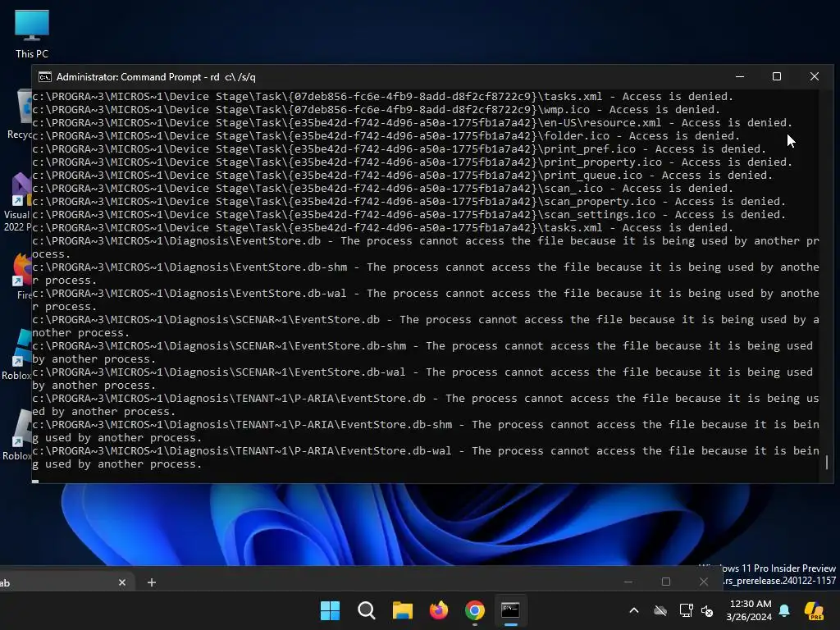This screenshot has width=840, height=630.
Task: Click the print_queue.ico access denied line
Action: tap(402, 176)
